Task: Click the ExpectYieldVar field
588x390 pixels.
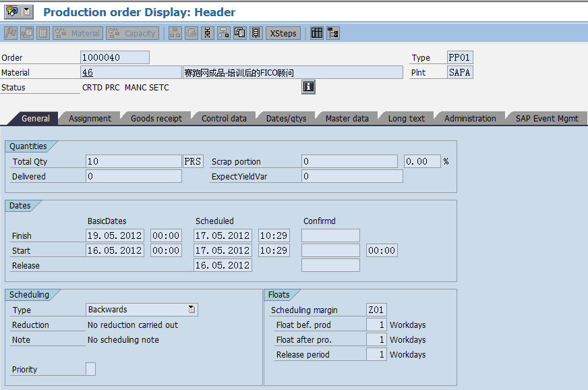Action: coord(352,176)
